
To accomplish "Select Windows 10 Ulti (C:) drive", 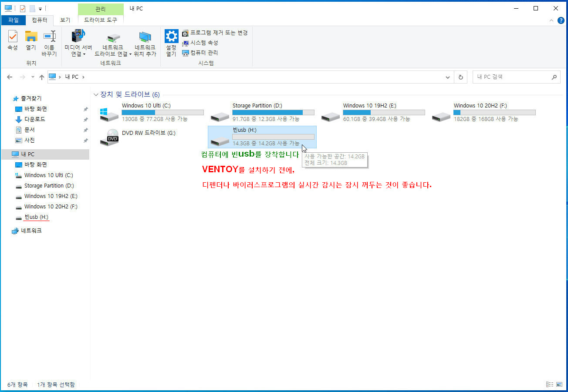I will 152,112.
